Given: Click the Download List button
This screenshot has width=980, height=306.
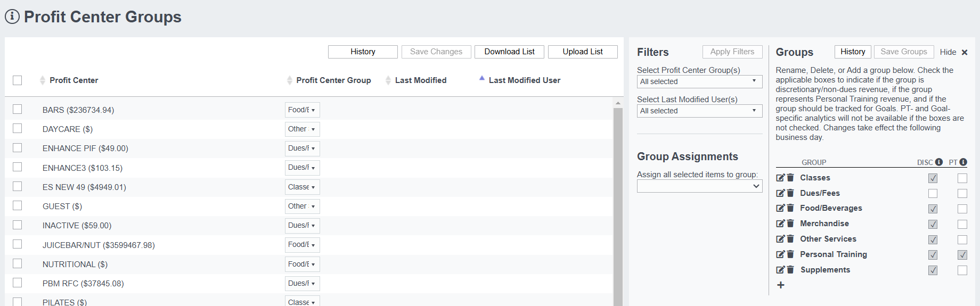Looking at the screenshot, I should tap(509, 52).
